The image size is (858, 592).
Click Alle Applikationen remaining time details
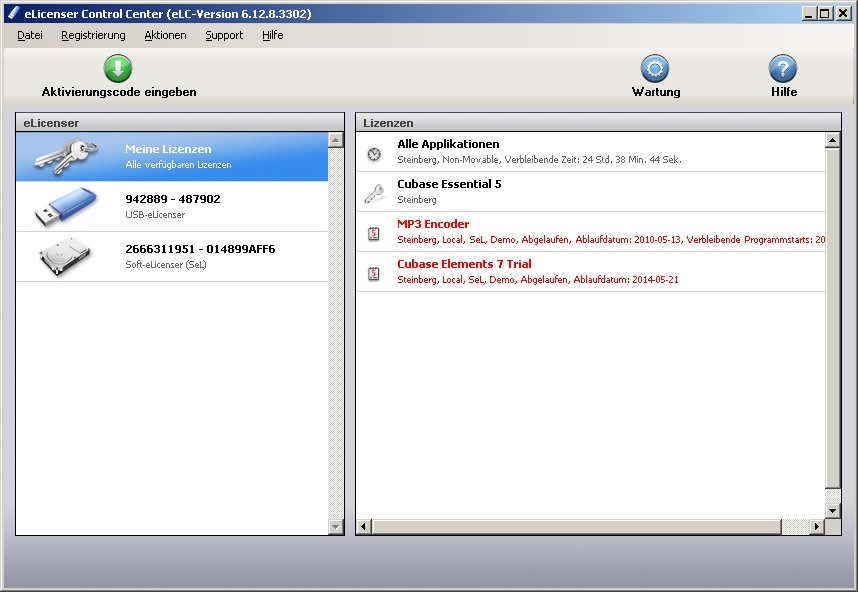pos(539,160)
